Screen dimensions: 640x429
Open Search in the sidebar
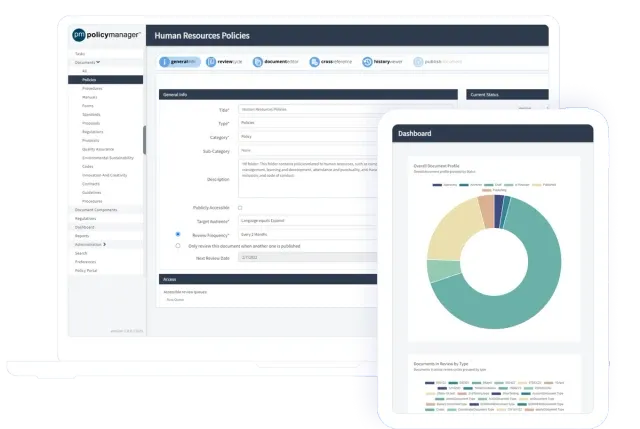(x=81, y=253)
